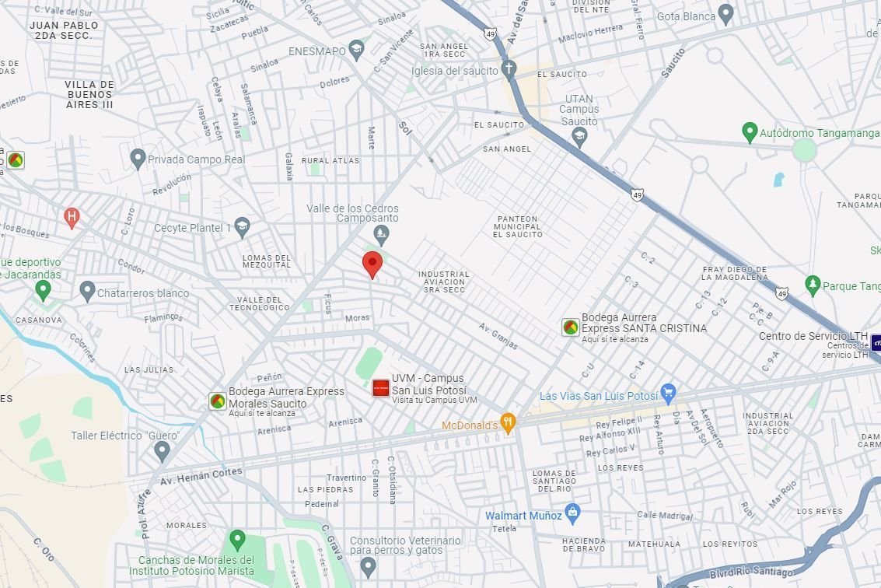Click Iglesia del saucito church icon
Image resolution: width=881 pixels, height=588 pixels.
(x=509, y=70)
